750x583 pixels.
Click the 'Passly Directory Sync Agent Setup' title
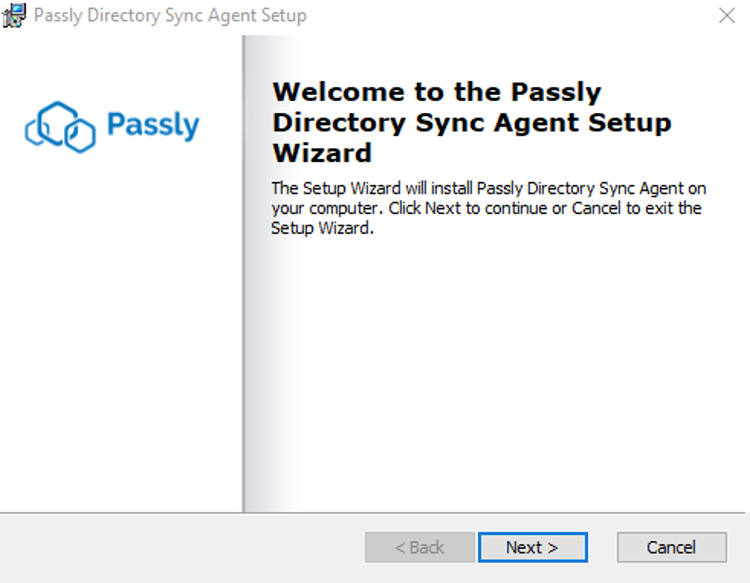tap(170, 16)
